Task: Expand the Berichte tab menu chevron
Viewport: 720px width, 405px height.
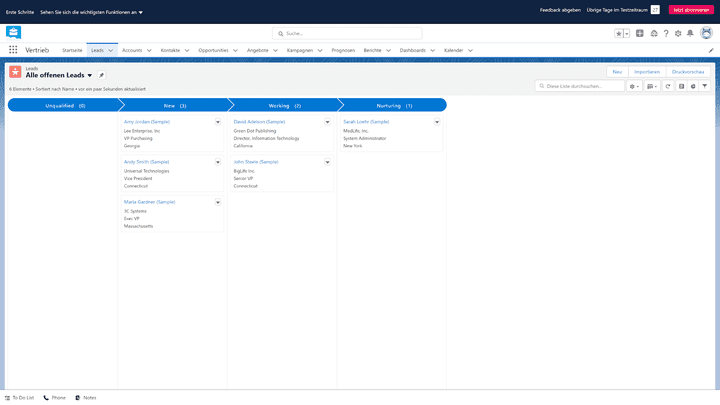Action: click(388, 51)
